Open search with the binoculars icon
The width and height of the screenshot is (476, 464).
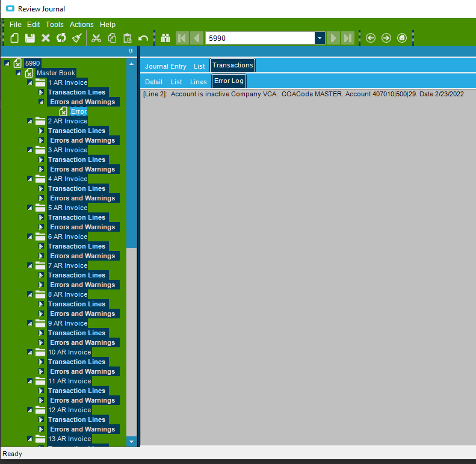click(x=165, y=39)
